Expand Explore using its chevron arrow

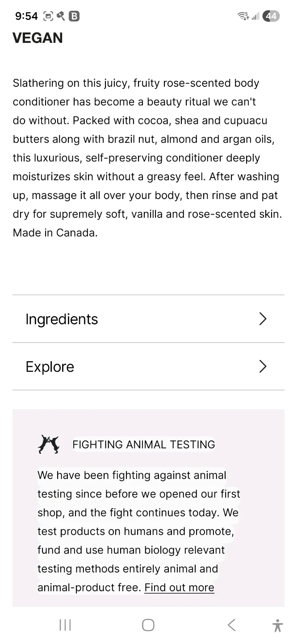point(263,367)
